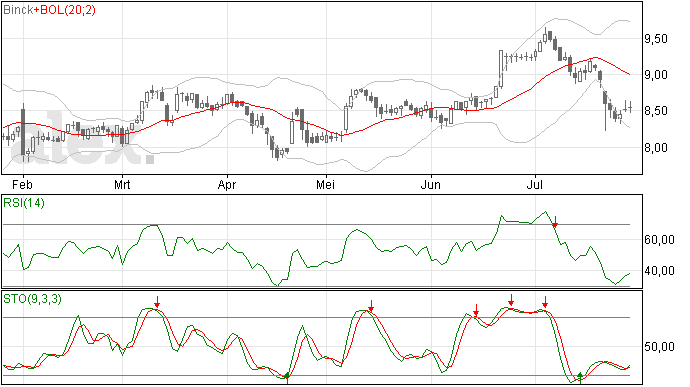Click the 'Apr' month label
690x387 pixels.
[x=227, y=185]
